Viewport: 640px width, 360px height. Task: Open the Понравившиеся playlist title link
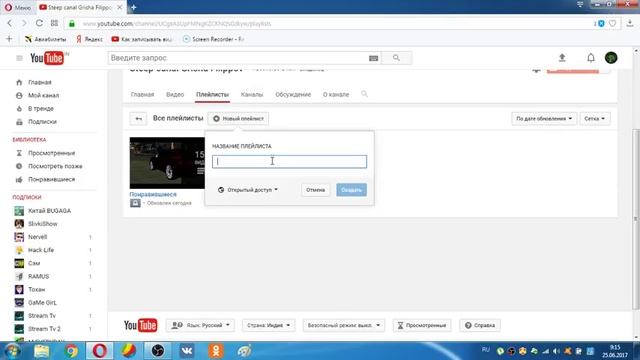click(x=153, y=194)
